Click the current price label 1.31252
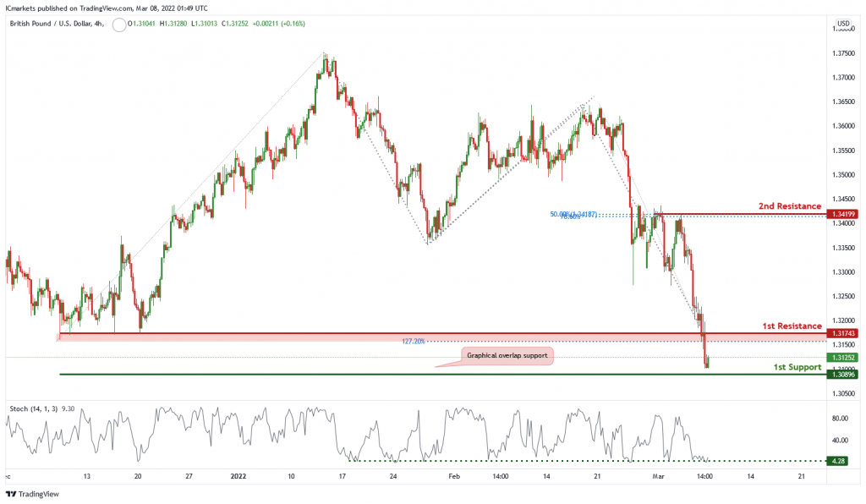Image resolution: width=866 pixels, height=504 pixels. [842, 358]
